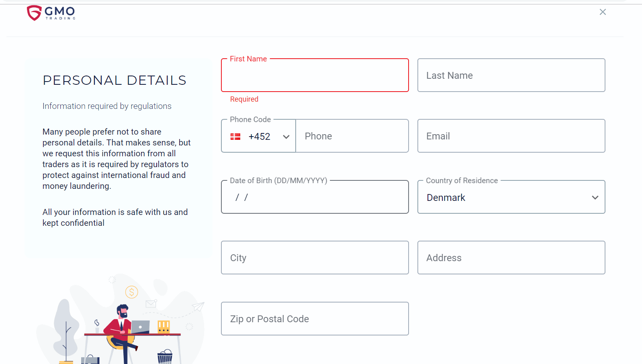
Task: Click the envelope icon in illustration
Action: click(151, 304)
